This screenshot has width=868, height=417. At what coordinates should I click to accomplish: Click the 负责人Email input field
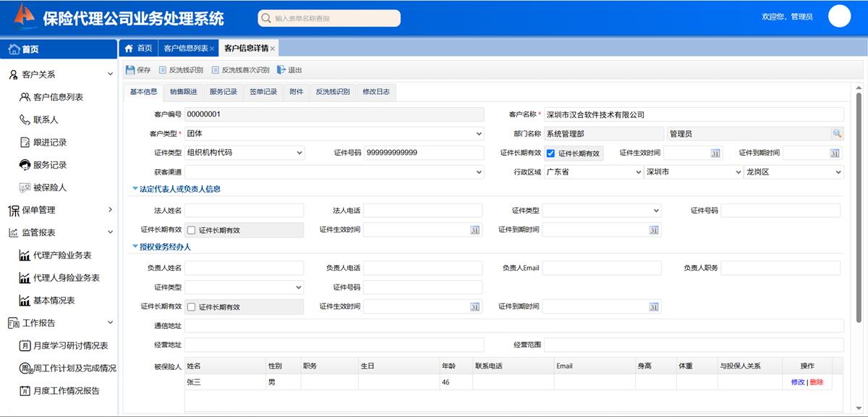[x=602, y=268]
